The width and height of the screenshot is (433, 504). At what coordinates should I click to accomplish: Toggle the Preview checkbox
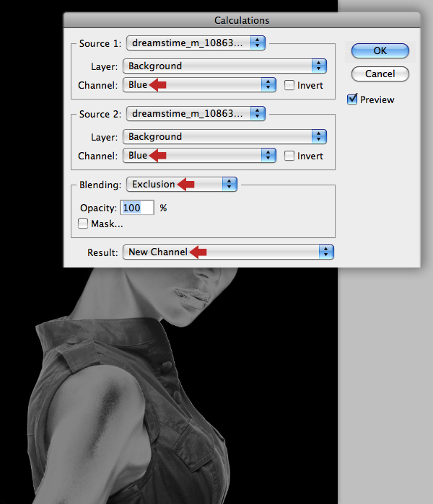click(x=352, y=99)
